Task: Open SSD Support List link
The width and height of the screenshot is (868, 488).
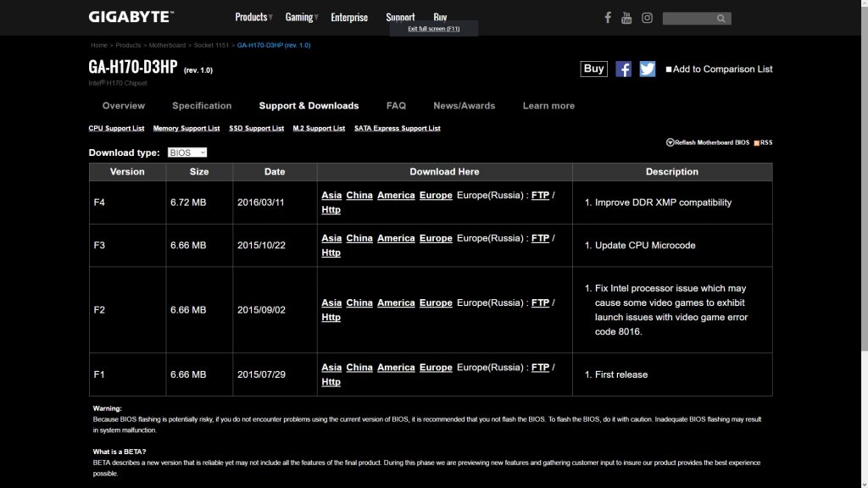Action: point(256,129)
